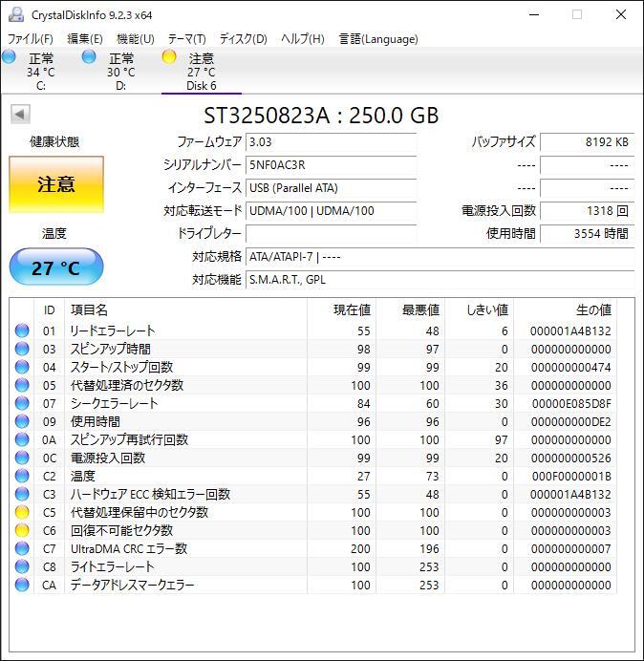Click the 生の値 column header
The image size is (644, 661).
[593, 310]
